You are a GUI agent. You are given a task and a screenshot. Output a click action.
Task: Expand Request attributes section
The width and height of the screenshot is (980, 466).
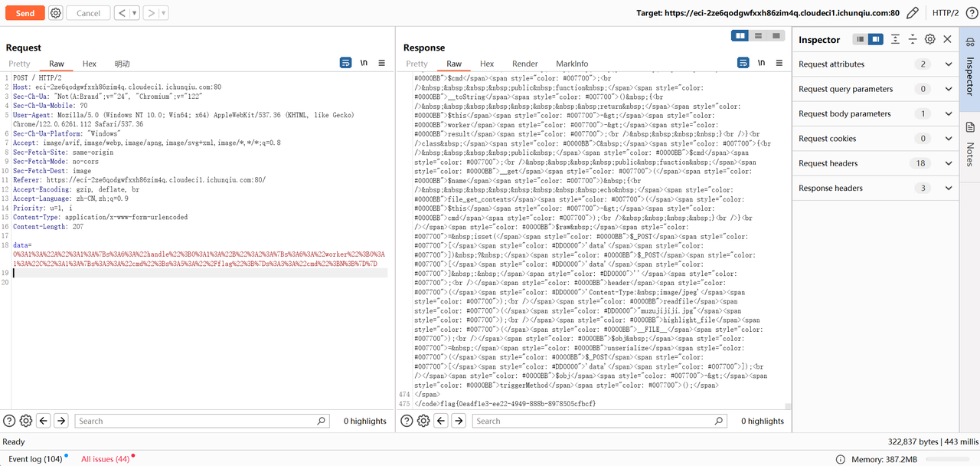coord(876,64)
